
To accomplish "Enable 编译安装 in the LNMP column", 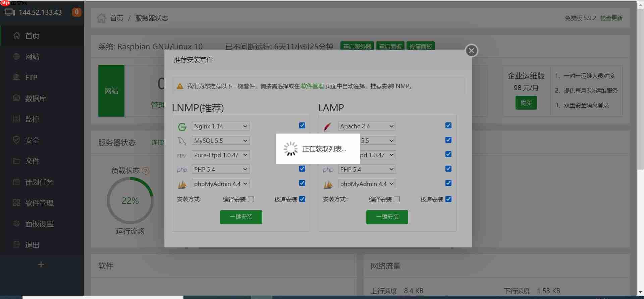I will 251,199.
